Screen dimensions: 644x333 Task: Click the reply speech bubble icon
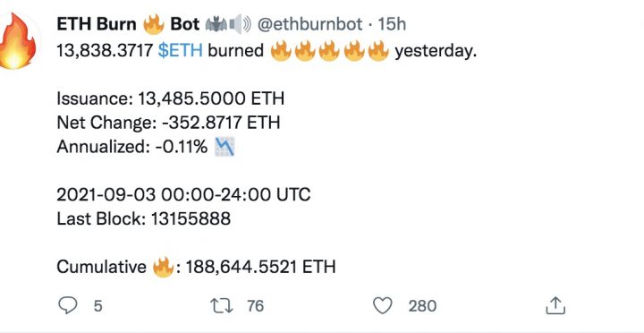[x=67, y=306]
